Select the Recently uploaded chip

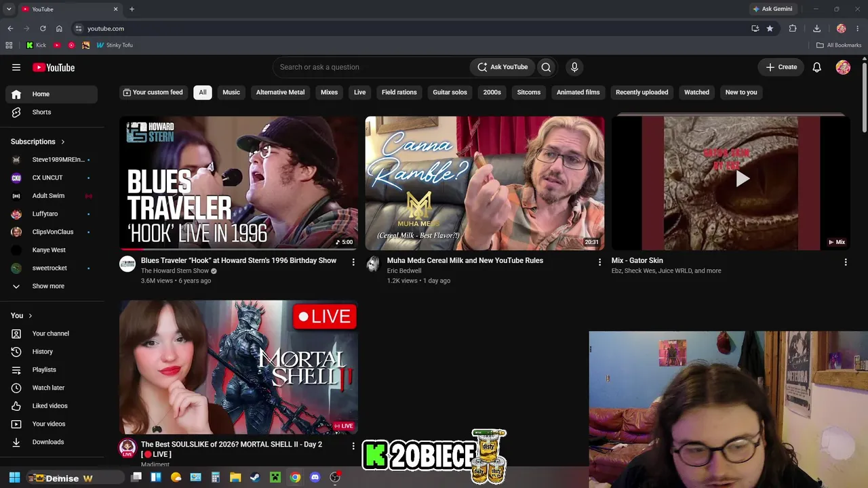(x=642, y=92)
